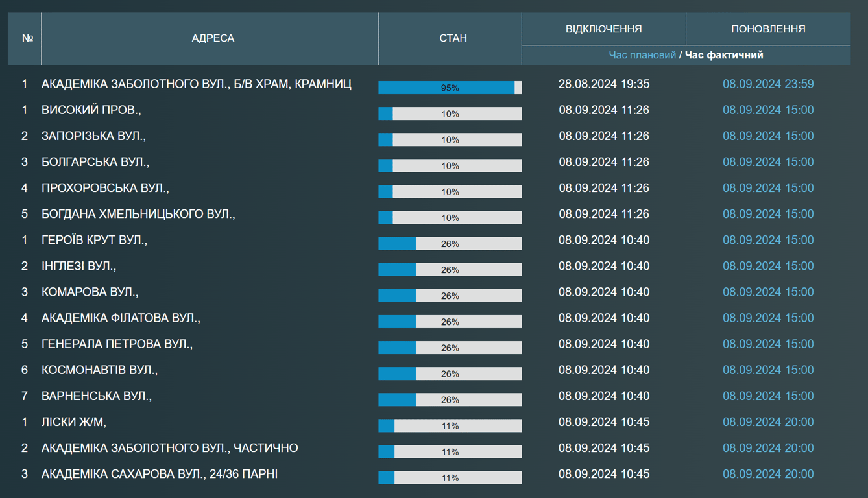Click the 'Час фактичний' label
868x498 pixels.
point(724,55)
